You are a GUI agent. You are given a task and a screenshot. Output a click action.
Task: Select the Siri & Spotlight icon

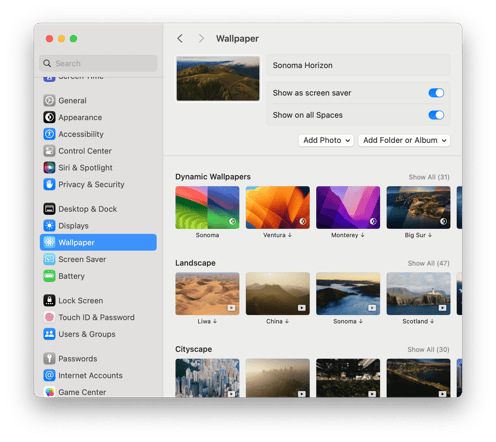49,168
